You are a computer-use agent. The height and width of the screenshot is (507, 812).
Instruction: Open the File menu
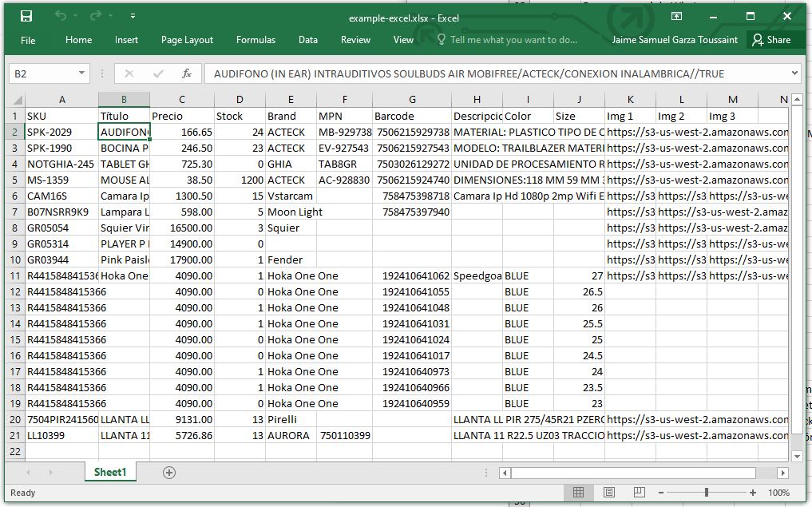28,40
